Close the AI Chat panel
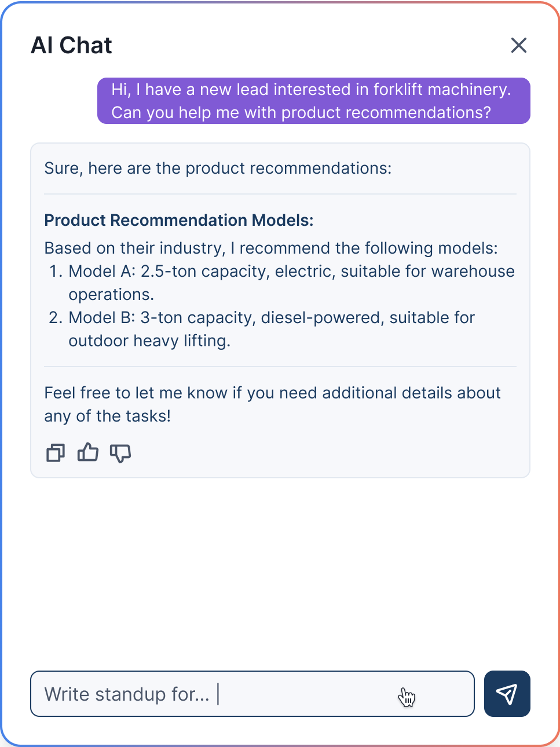This screenshot has height=747, width=560. 518,45
